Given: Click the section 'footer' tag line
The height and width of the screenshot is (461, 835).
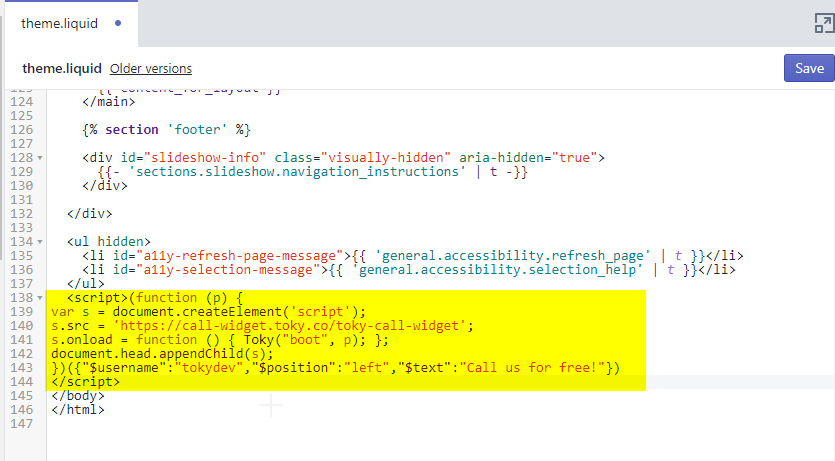Looking at the screenshot, I should [166, 130].
